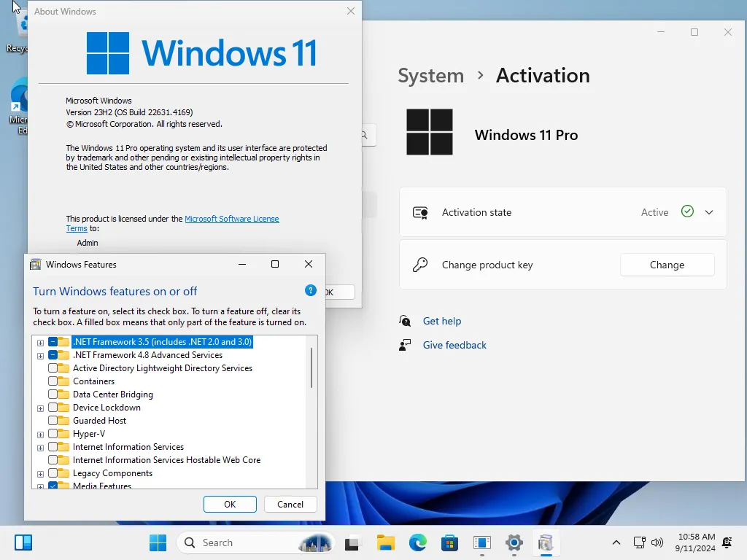Open clock and date flyout
The image size is (747, 560).
tap(695, 542)
